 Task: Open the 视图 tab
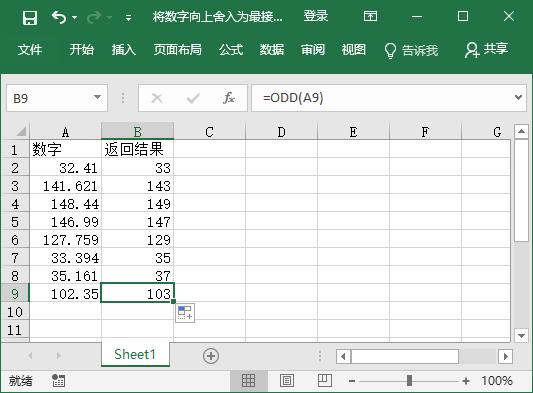click(x=354, y=50)
